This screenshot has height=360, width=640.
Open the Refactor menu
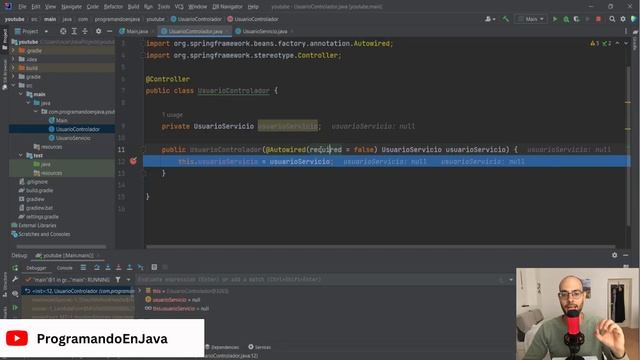click(113, 7)
